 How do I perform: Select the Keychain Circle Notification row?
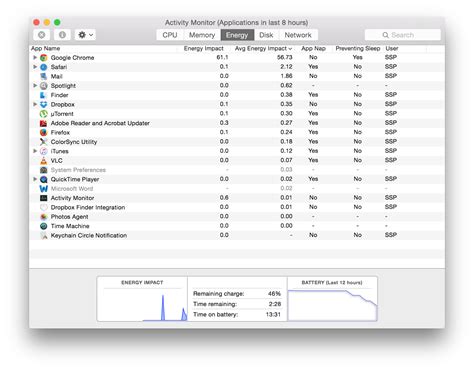[x=237, y=235]
